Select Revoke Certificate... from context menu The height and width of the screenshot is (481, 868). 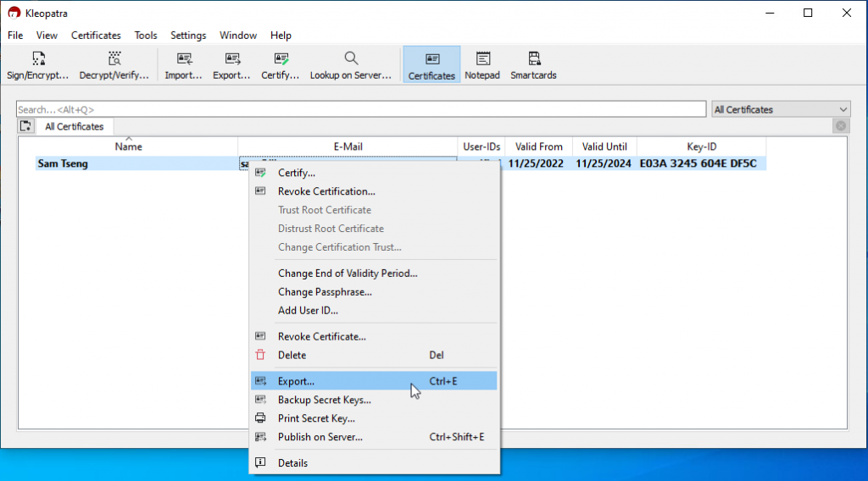tap(374, 337)
